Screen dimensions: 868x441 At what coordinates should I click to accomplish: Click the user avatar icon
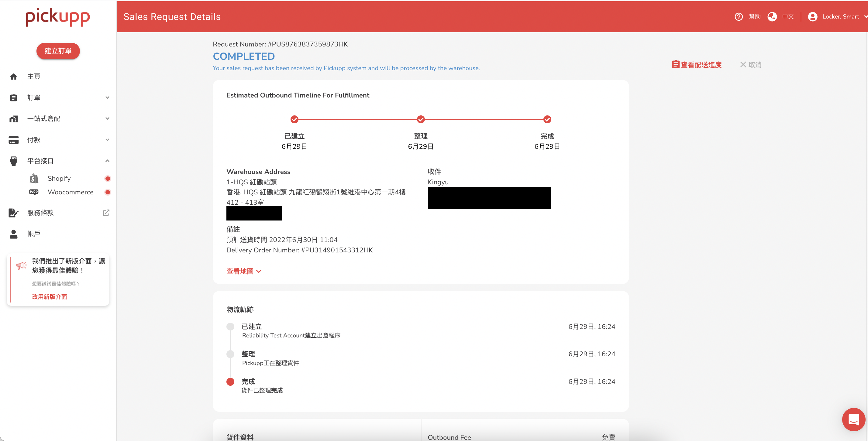pyautogui.click(x=812, y=17)
